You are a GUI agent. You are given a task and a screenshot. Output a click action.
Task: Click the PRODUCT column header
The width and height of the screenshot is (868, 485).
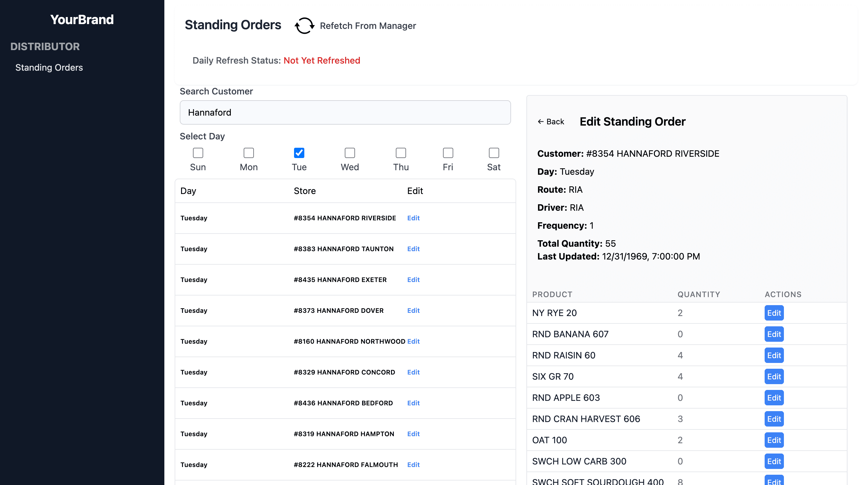coord(552,294)
